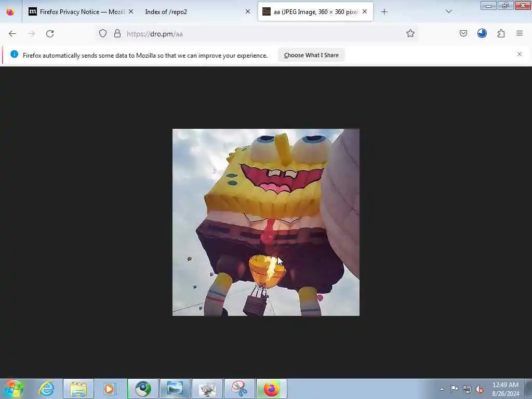Bookmark this page with the star
This screenshot has height=399, width=532.
click(410, 33)
